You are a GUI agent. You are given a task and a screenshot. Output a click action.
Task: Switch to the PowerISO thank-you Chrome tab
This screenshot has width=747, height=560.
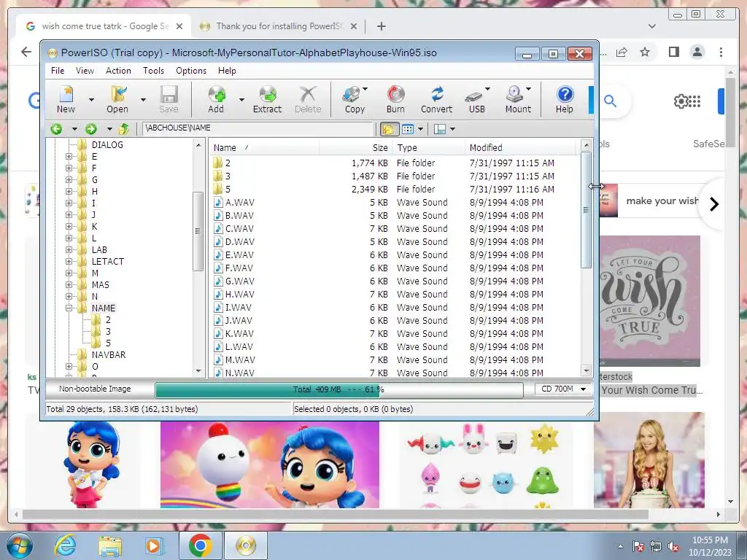pyautogui.click(x=278, y=26)
